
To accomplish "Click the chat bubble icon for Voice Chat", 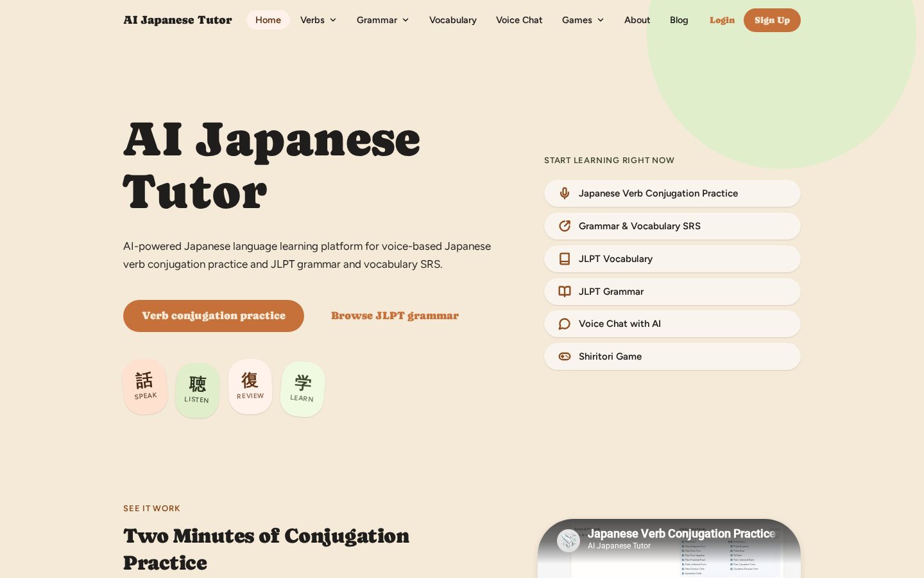I will click(565, 324).
